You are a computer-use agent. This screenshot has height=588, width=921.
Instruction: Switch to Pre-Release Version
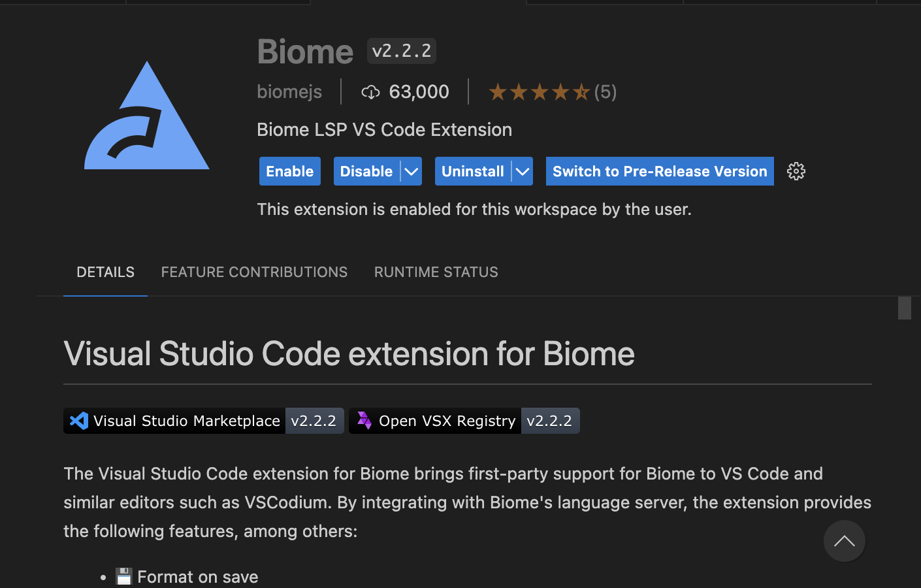click(x=660, y=171)
